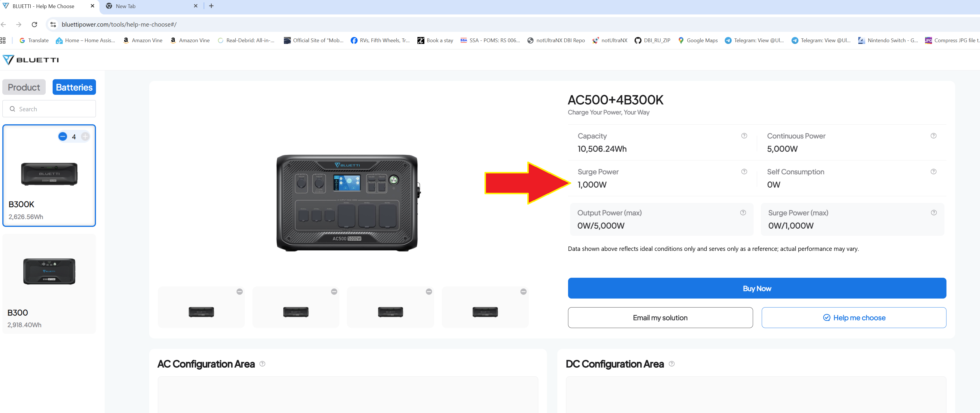Switch to the Product tab
The height and width of the screenshot is (413, 980).
point(24,87)
